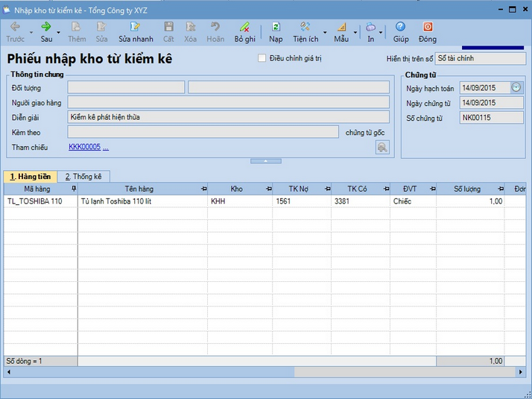Viewport: 532px width, 399px height.
Task: Close form with Đóng icon
Action: click(x=428, y=27)
